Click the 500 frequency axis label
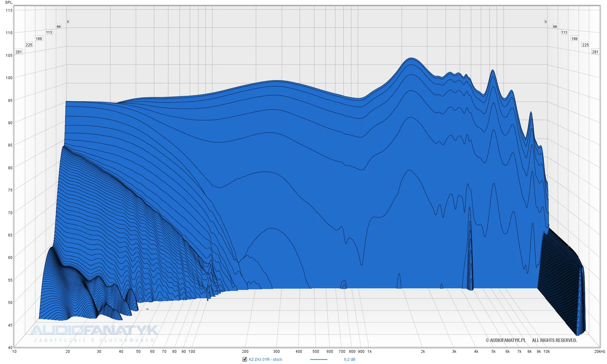The width and height of the screenshot is (607, 364). point(316,352)
